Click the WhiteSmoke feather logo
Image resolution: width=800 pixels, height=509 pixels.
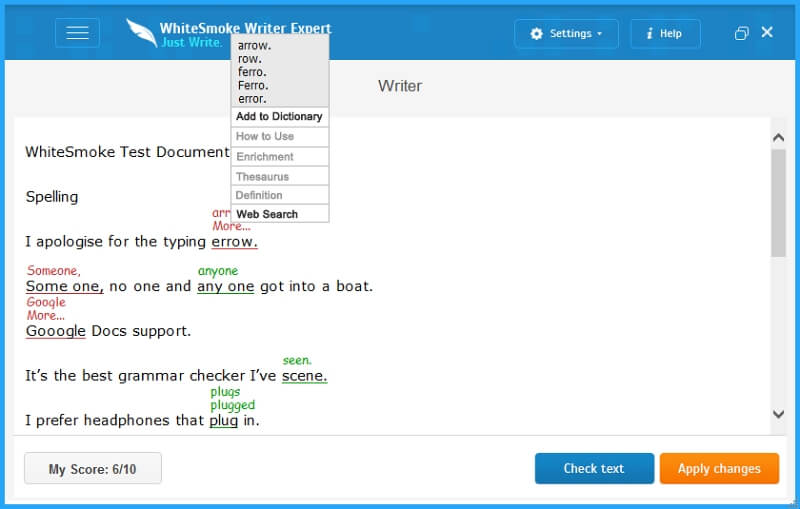[141, 33]
